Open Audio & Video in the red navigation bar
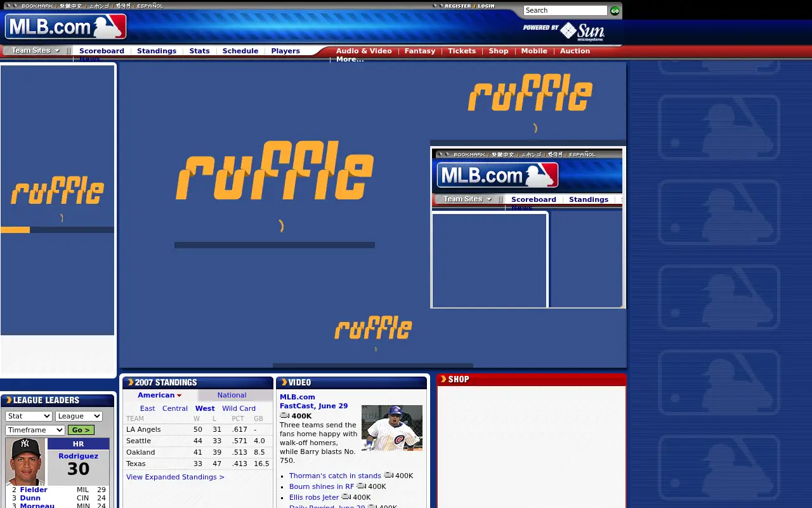 (364, 51)
